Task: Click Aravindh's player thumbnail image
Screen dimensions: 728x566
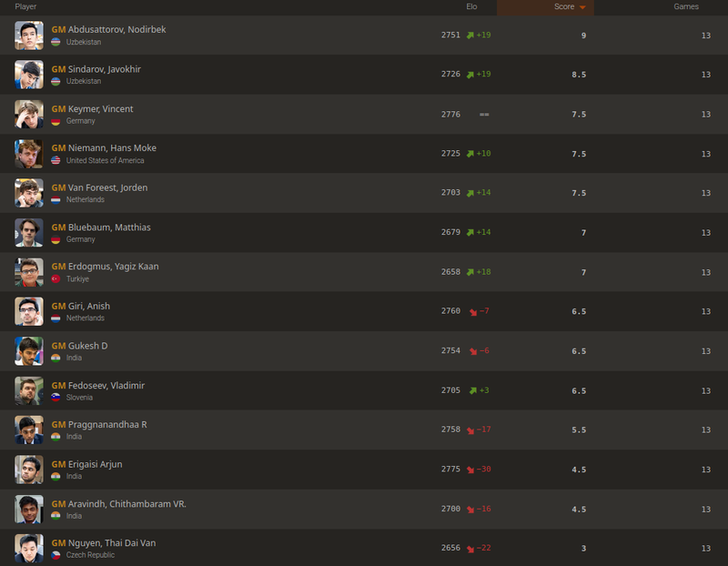Action: coord(29,509)
